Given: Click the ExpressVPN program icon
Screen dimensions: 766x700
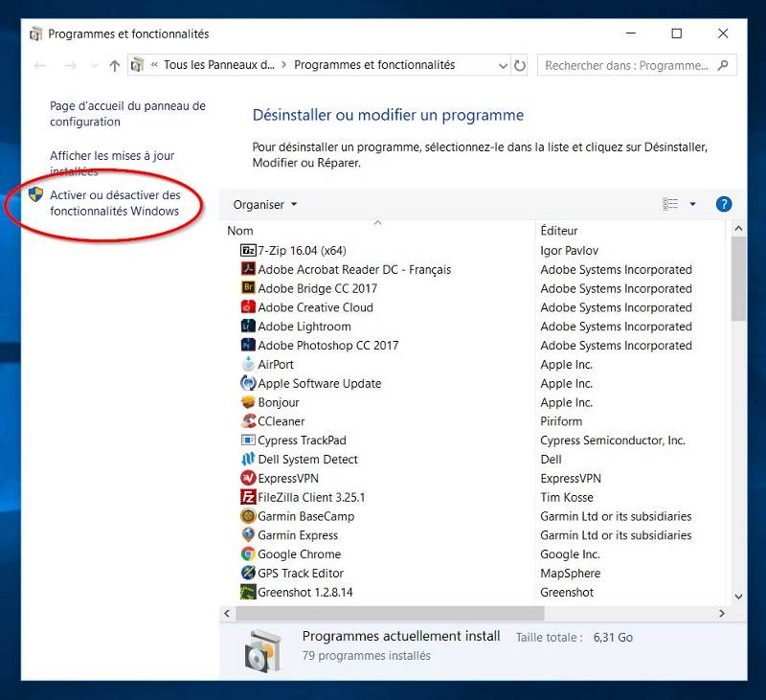Looking at the screenshot, I should pyautogui.click(x=248, y=478).
